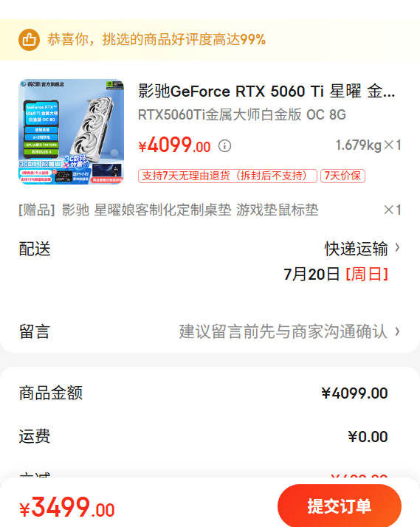Expand 快递运输 delivery options chevron
420x527 pixels.
coord(398,248)
